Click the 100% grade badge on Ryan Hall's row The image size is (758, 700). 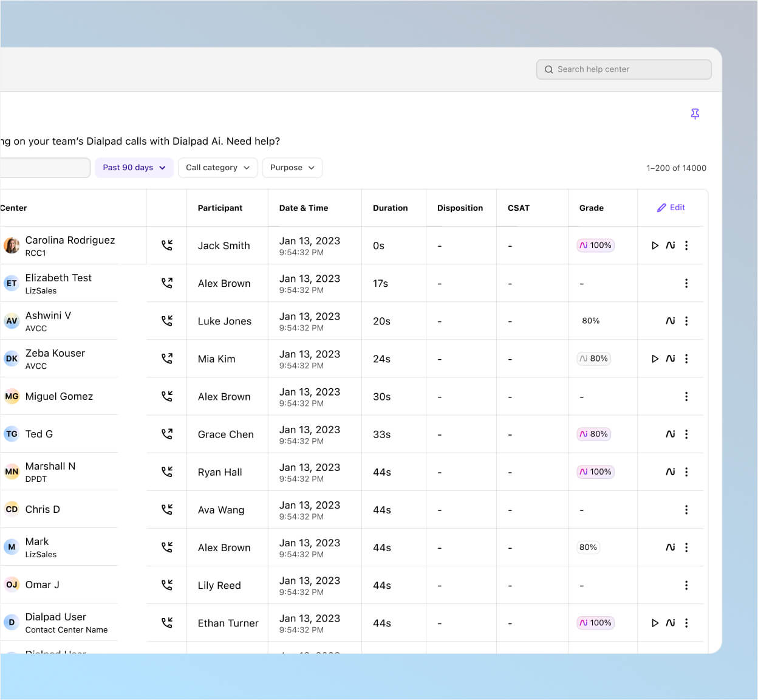click(x=595, y=472)
